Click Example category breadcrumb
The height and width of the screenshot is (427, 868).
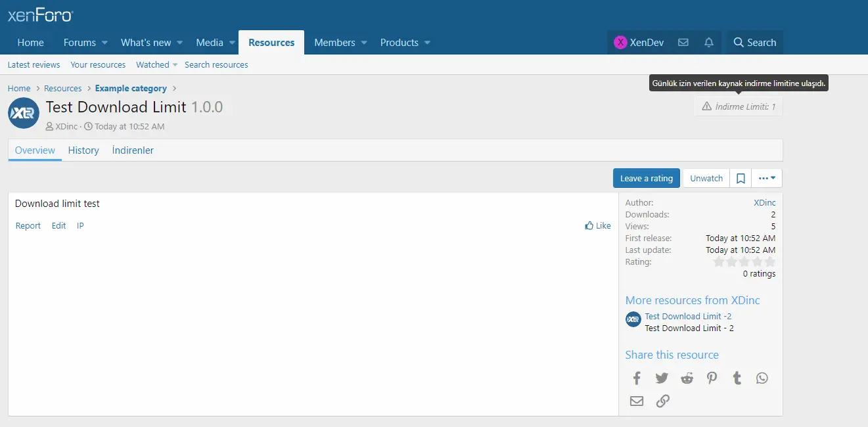pyautogui.click(x=131, y=88)
